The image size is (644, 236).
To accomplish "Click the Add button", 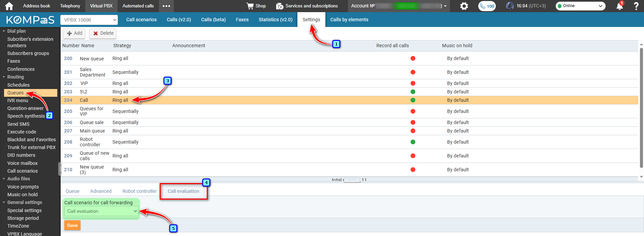I will 75,33.
